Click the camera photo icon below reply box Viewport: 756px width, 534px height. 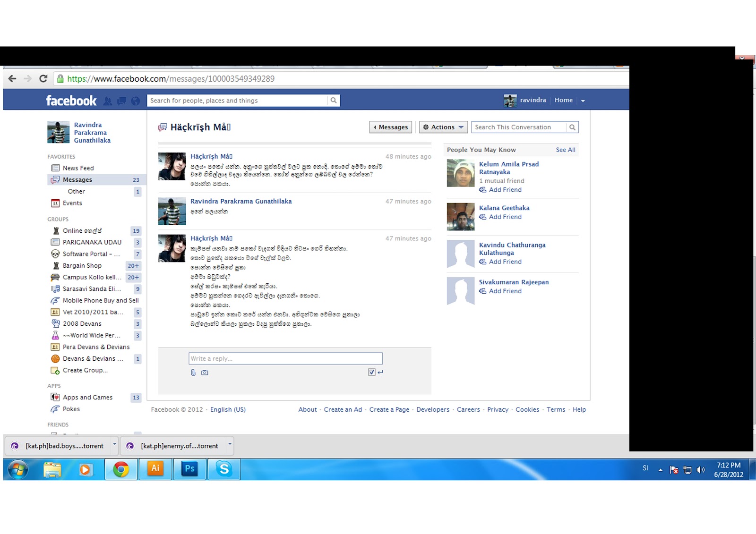[205, 373]
